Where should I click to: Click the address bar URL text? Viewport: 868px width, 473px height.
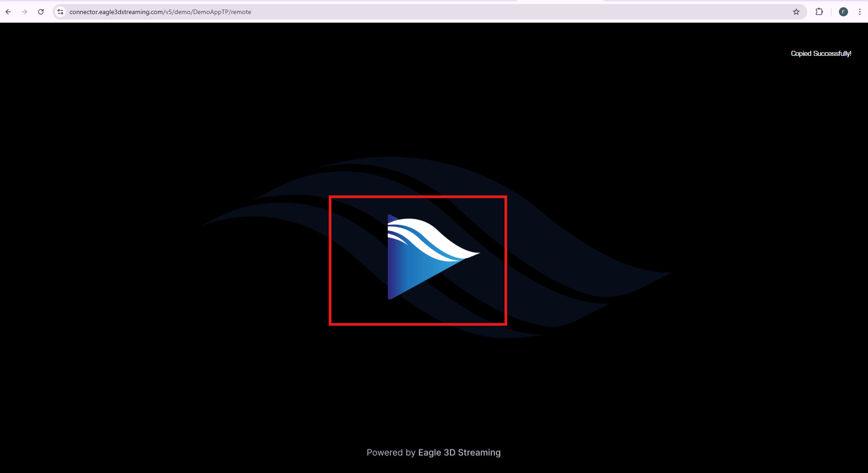coord(160,12)
